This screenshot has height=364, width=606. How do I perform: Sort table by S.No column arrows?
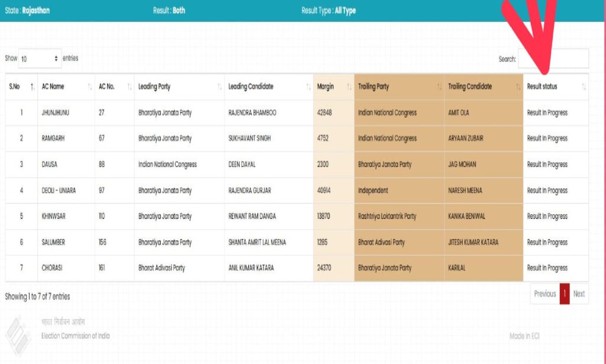point(33,87)
